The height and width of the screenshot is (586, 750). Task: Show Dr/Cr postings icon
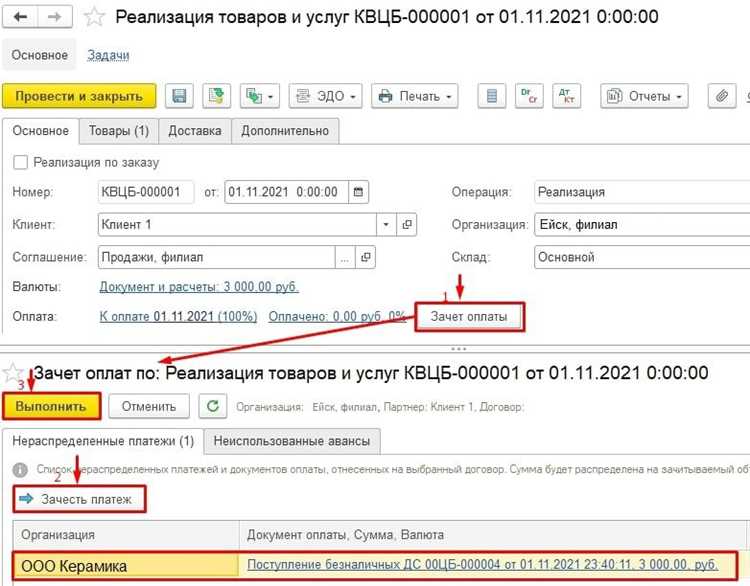pos(529,96)
